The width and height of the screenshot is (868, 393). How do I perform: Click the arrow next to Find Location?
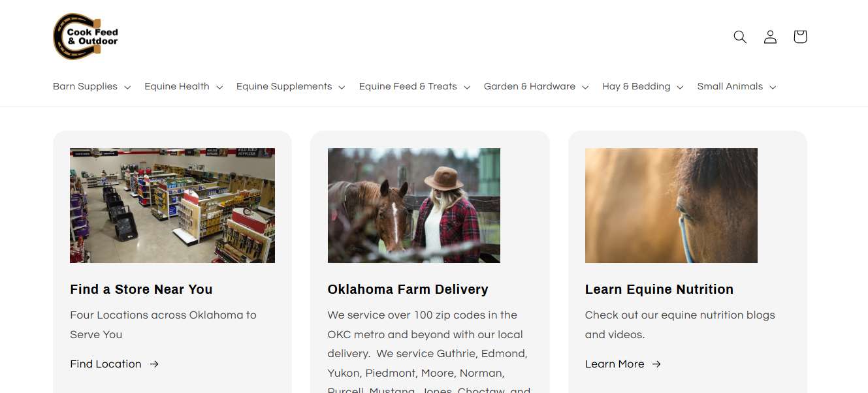(x=154, y=364)
